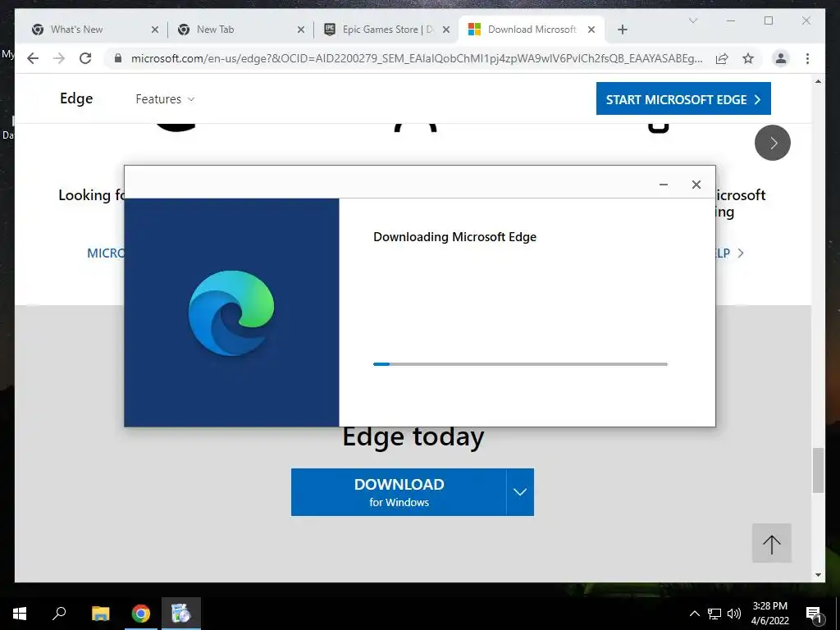
Task: Reload the Microsoft Edge download page
Action: [85, 58]
